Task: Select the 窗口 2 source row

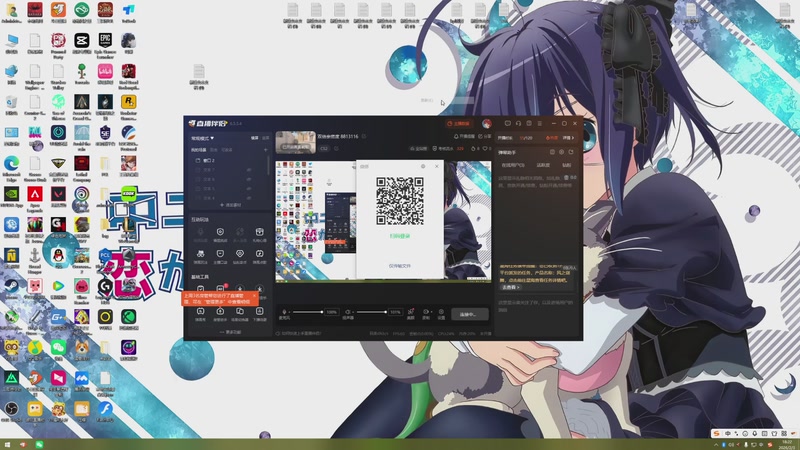Action: pos(229,160)
